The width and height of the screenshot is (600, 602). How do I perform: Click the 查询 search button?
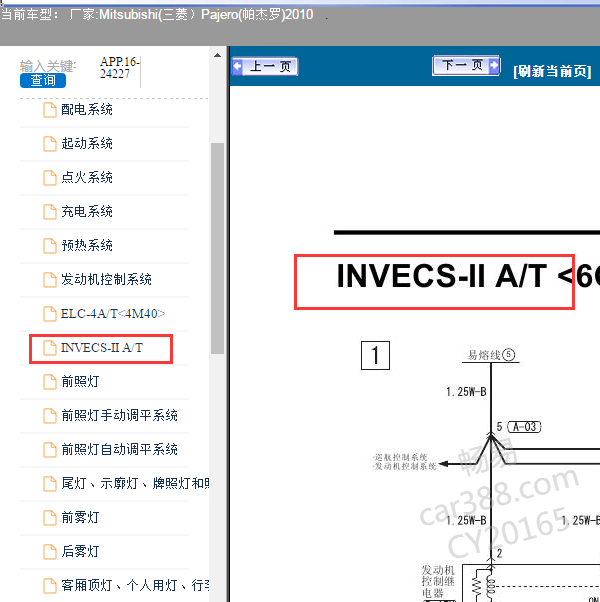[43, 80]
